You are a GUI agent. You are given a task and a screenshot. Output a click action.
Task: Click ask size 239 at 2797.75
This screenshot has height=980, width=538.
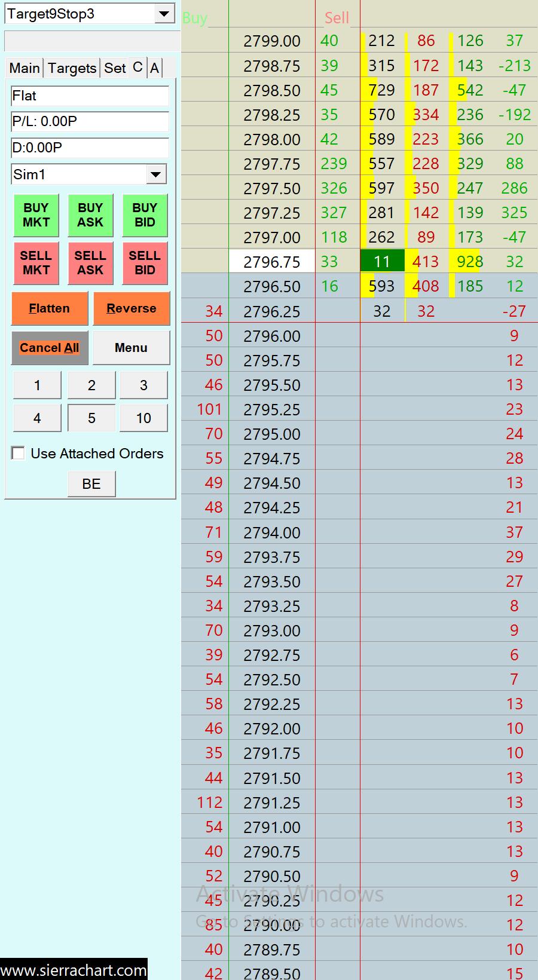coord(334,164)
